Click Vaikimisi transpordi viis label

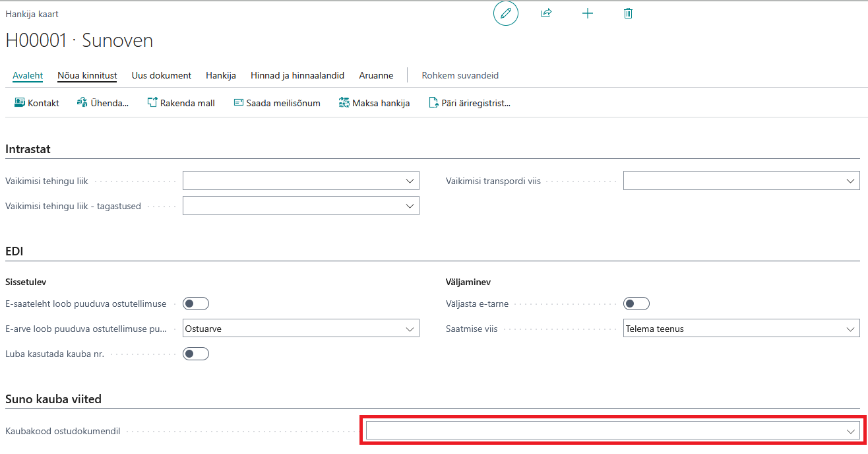[x=493, y=181]
